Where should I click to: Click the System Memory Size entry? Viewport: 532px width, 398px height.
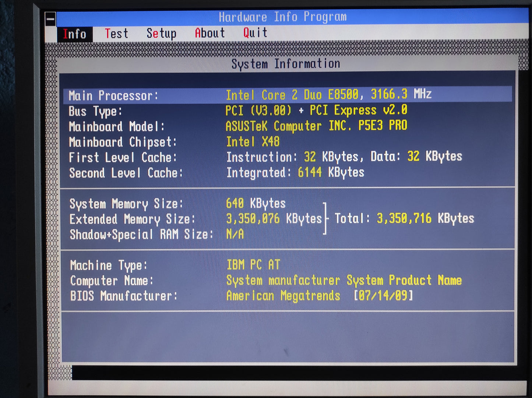point(256,203)
